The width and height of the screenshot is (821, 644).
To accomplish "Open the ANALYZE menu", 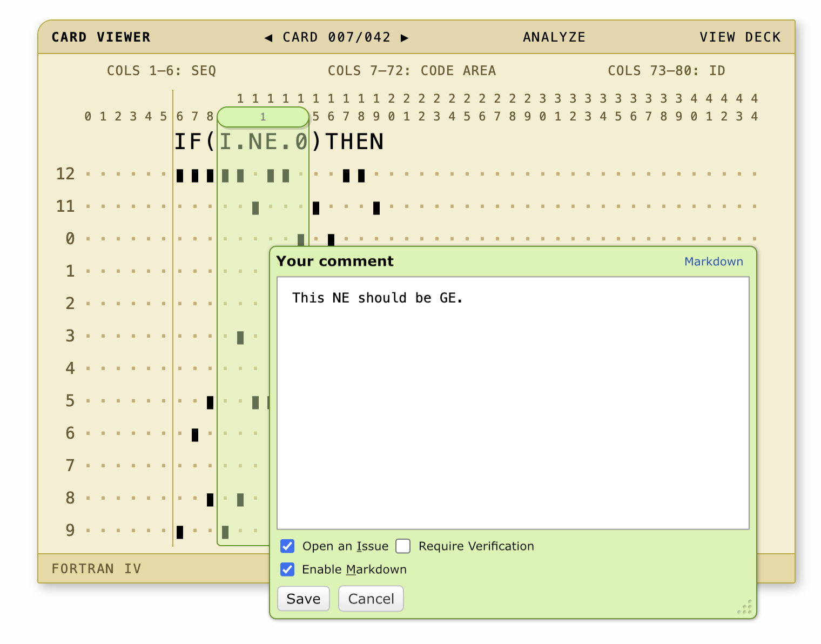I will [554, 37].
